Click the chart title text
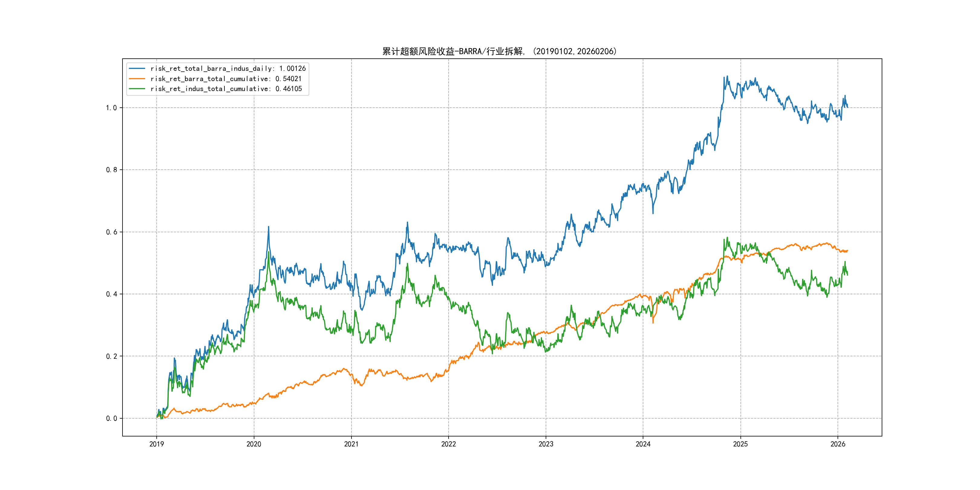Screen dimensions: 980x490 point(499,51)
